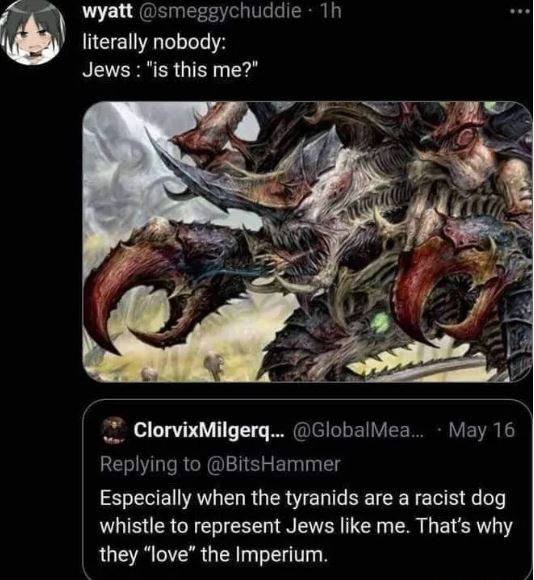
Task: Click the 'Replying to' label
Action: click(151, 465)
